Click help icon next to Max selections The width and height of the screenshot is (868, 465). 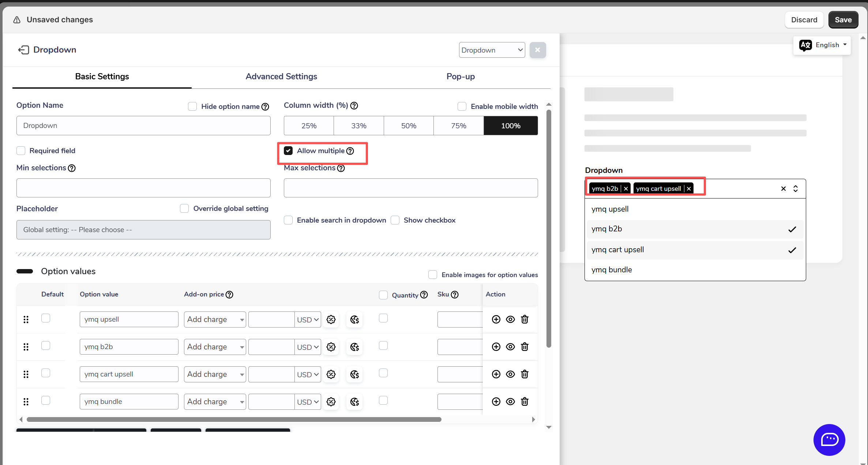tap(341, 168)
